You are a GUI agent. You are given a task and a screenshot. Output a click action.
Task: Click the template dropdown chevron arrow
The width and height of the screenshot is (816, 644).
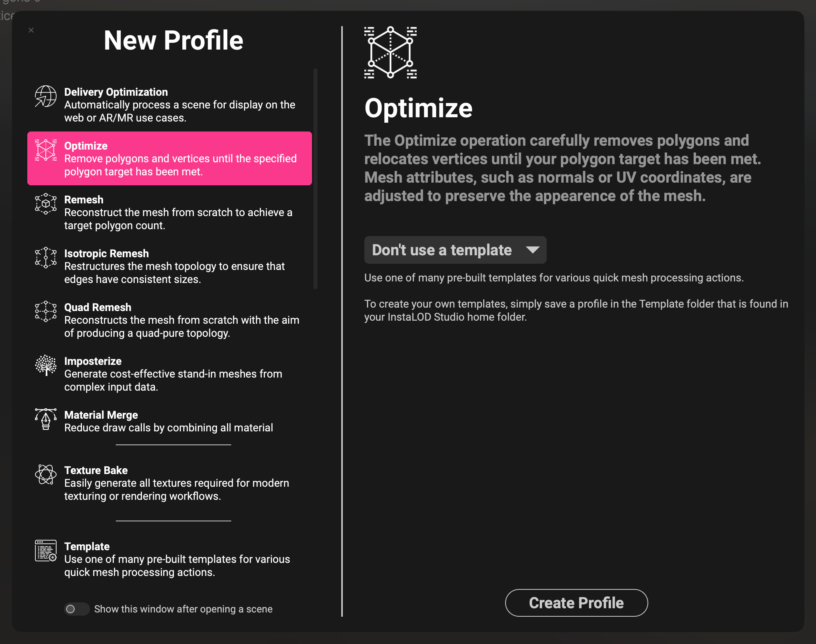pos(534,250)
